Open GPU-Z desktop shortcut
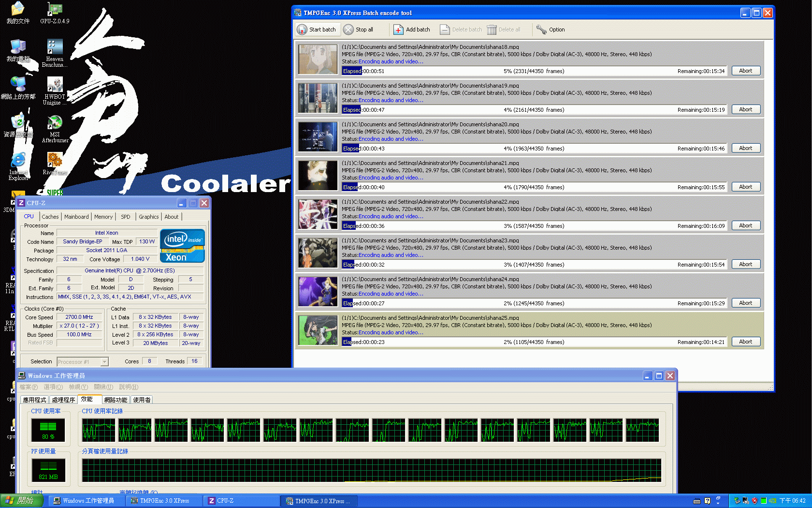The image size is (812, 508). 55,11
